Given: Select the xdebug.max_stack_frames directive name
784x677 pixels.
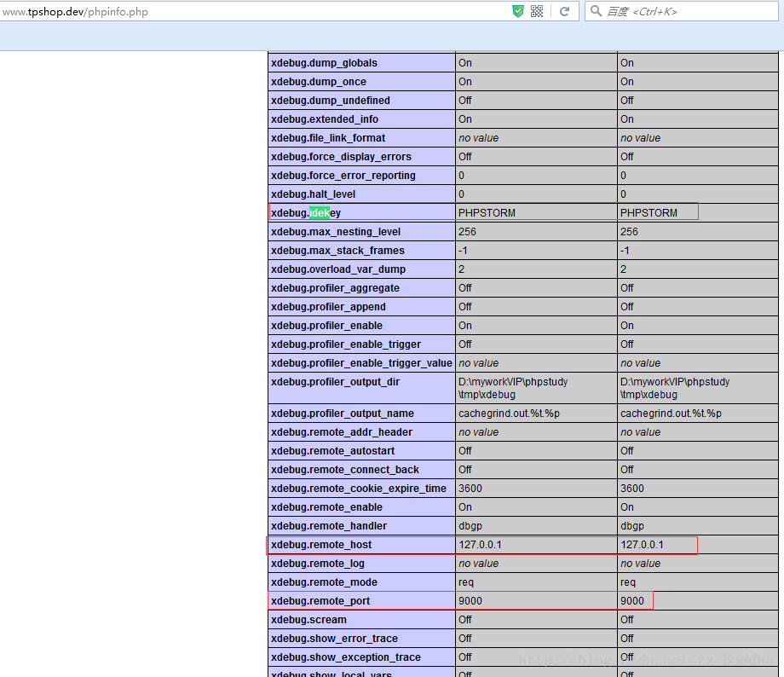Looking at the screenshot, I should [x=337, y=251].
